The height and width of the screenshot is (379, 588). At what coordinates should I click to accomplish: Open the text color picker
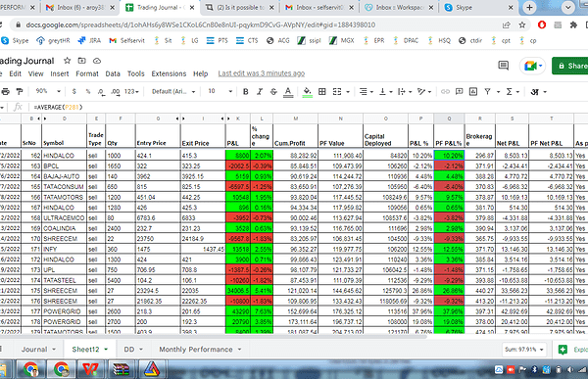click(x=288, y=91)
